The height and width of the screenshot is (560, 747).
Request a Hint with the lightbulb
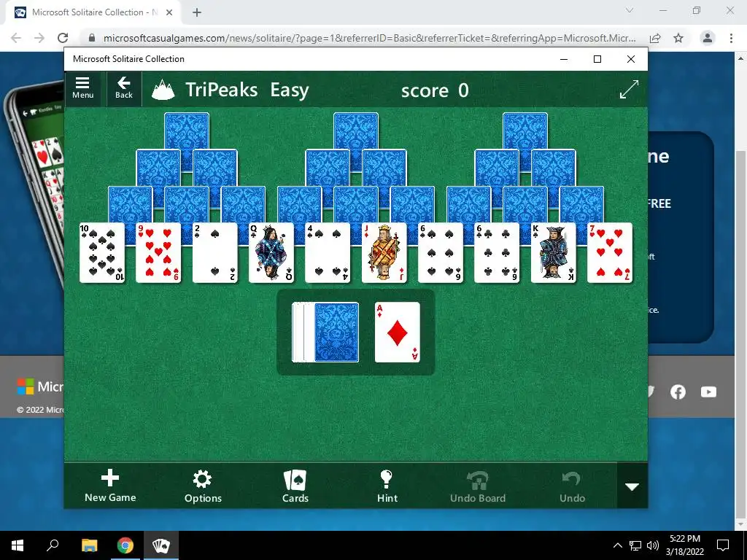[387, 486]
